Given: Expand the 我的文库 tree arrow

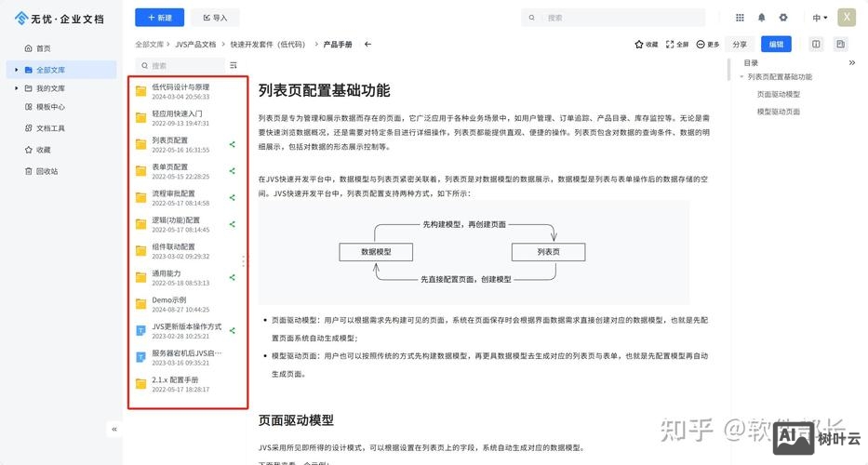Looking at the screenshot, I should 16,88.
